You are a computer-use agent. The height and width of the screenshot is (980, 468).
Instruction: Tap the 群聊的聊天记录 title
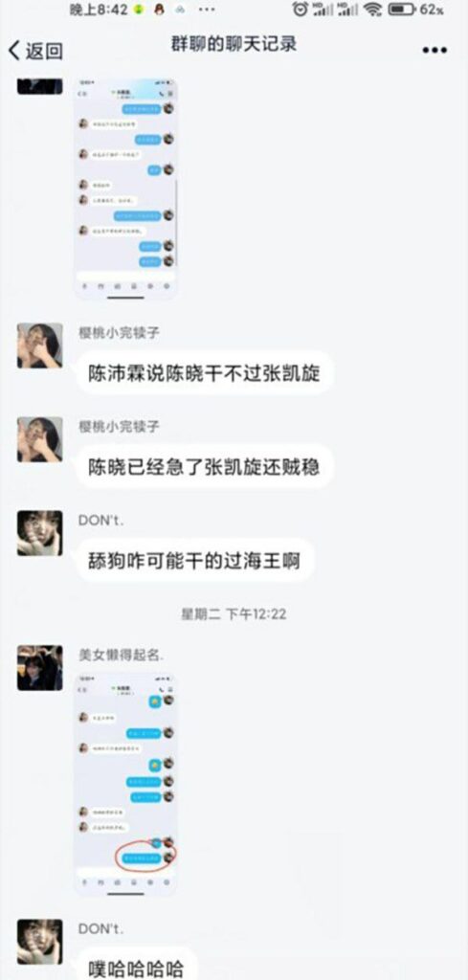[234, 44]
